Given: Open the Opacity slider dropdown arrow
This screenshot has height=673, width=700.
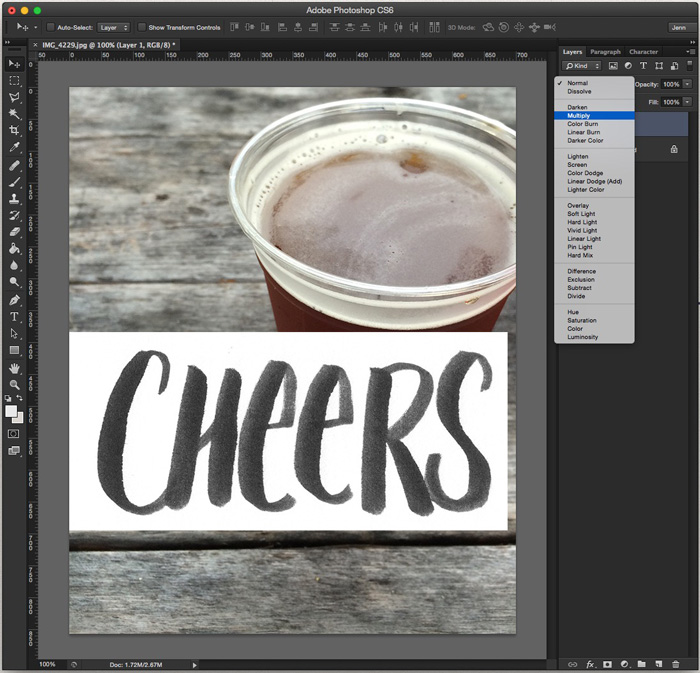Looking at the screenshot, I should 688,84.
